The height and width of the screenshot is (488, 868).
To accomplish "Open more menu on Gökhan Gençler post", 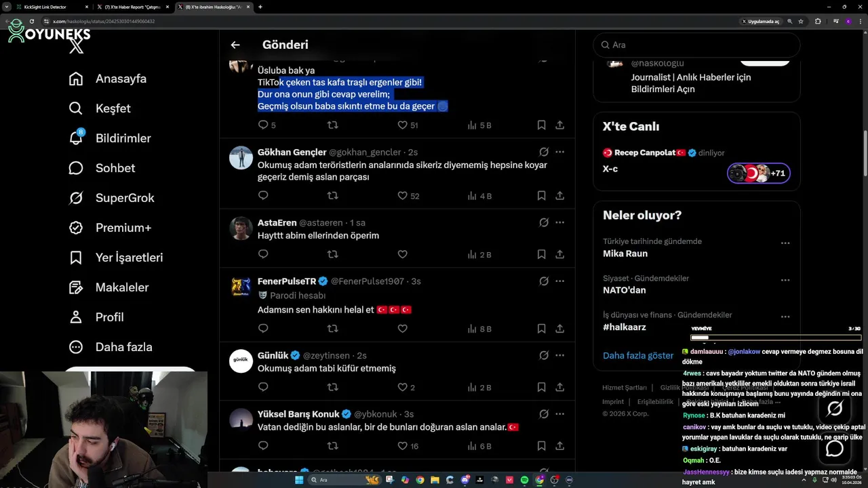I will [x=560, y=152].
